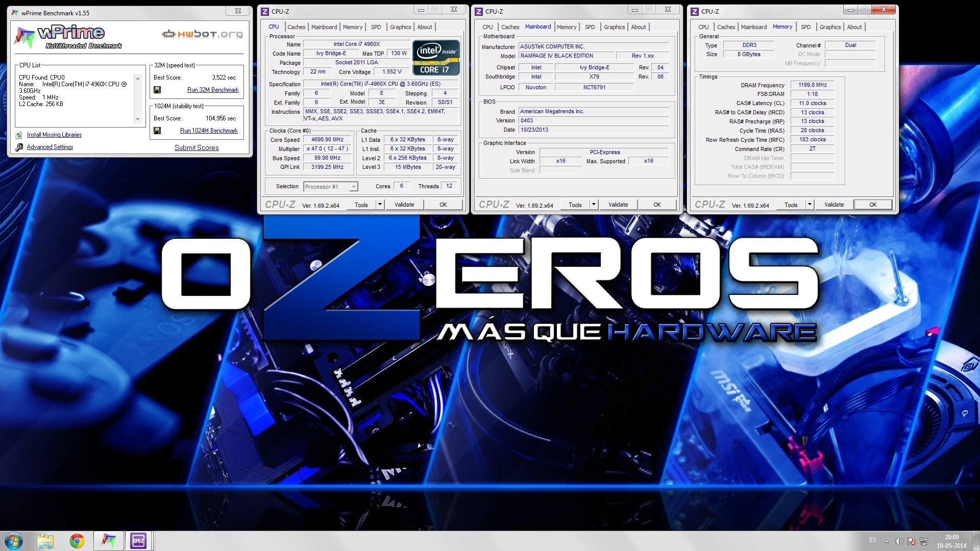Click the floppy save icon beside Run 32M Benchmark
The width and height of the screenshot is (980, 551).
157,90
